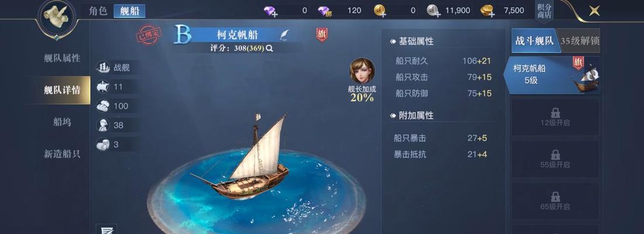The width and height of the screenshot is (644, 234).
Task: Add gold coins via the 7,500 coin icon
Action: point(488,11)
